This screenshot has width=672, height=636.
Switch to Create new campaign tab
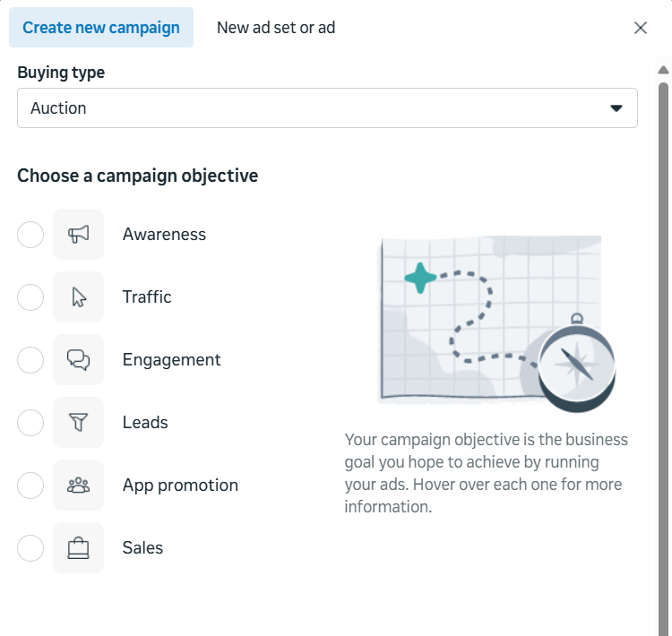coord(101,28)
